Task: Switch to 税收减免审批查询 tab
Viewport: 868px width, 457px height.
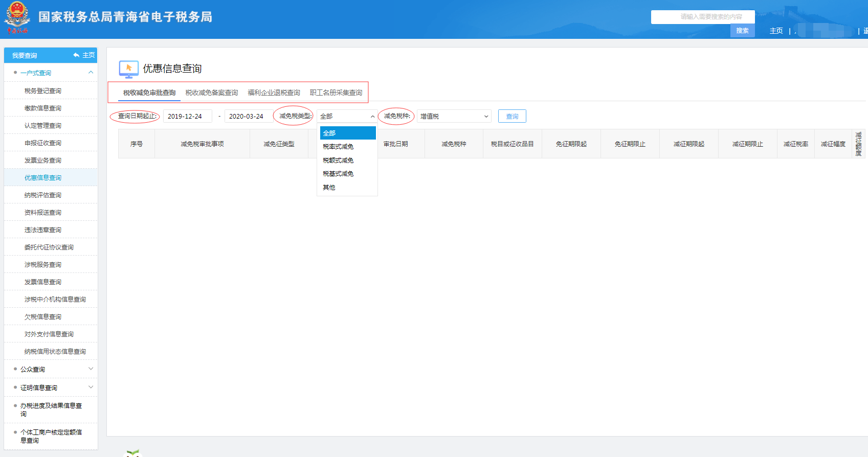Action: (149, 93)
